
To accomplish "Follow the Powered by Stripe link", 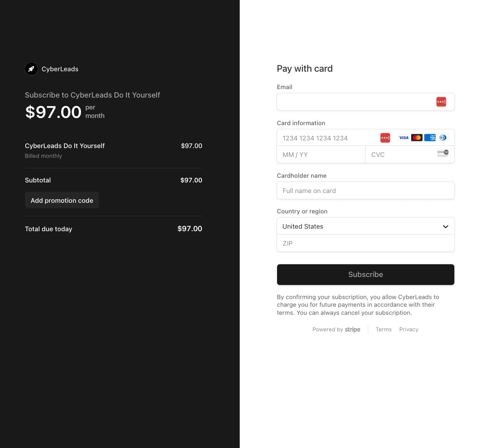I will [x=336, y=329].
